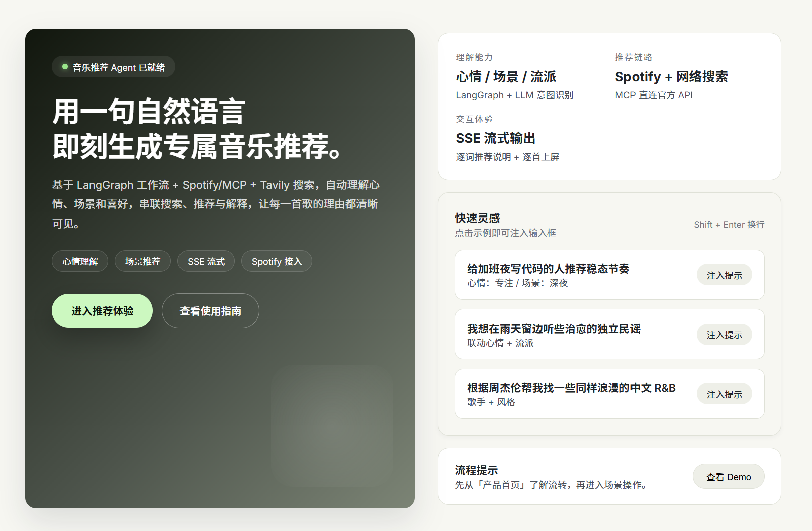812x531 pixels.
Task: Click the MCP 直连官方 API text
Action: coord(654,95)
